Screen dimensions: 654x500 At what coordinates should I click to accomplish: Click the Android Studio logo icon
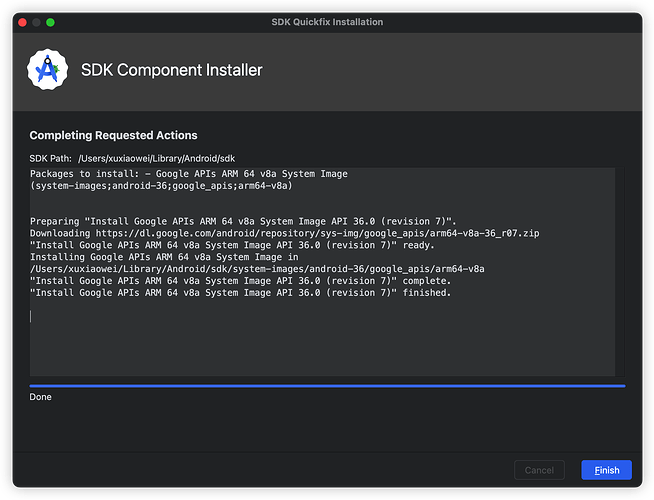click(45, 70)
